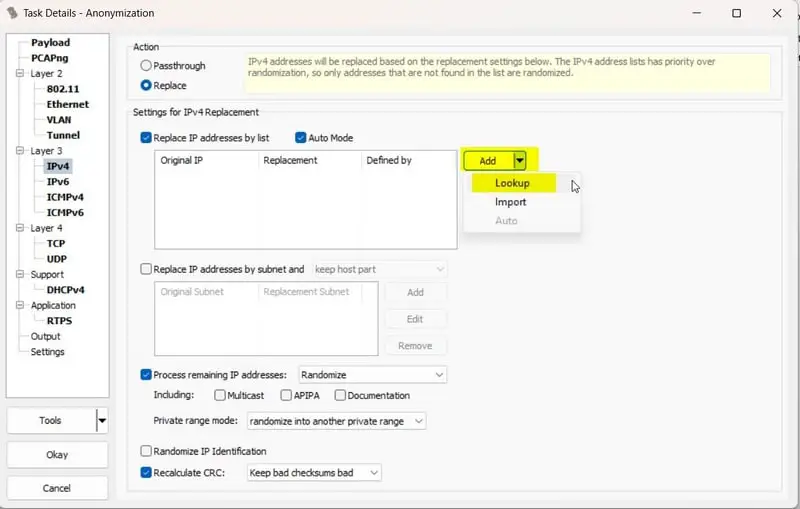Uncheck Replace IP addresses by list

click(146, 138)
